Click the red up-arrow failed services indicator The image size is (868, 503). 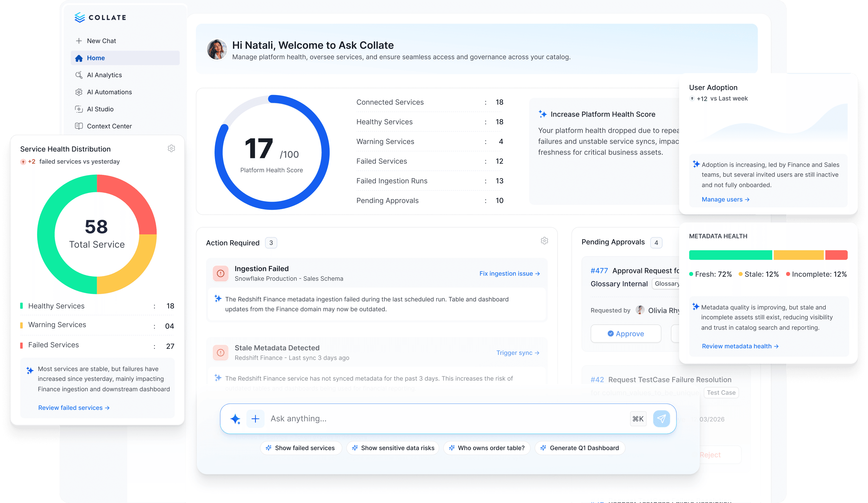click(23, 162)
